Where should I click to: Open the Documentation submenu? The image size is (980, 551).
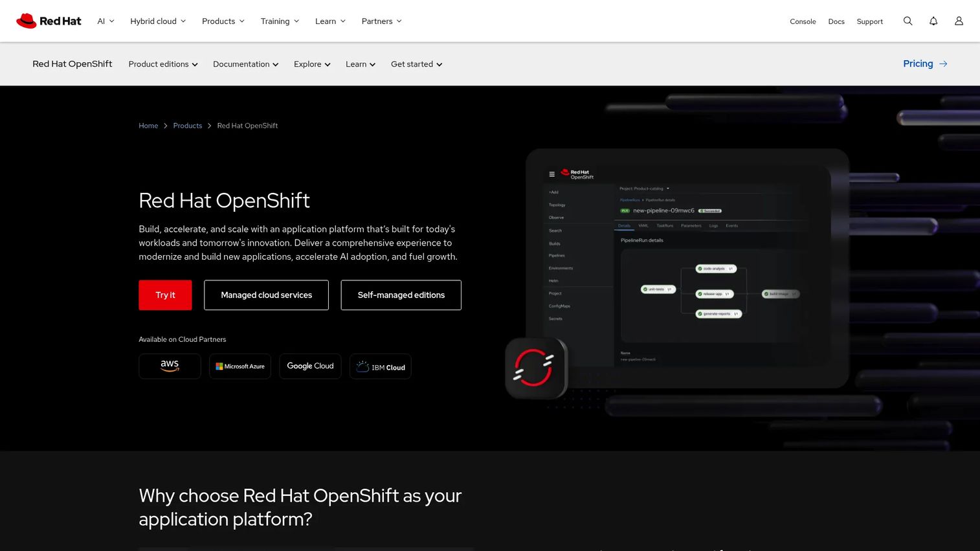(246, 64)
